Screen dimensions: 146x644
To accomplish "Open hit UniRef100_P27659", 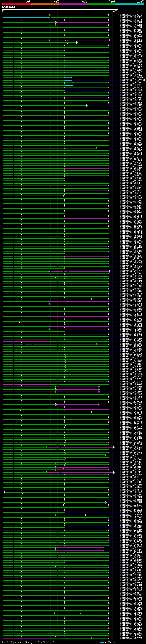I will [131, 75].
